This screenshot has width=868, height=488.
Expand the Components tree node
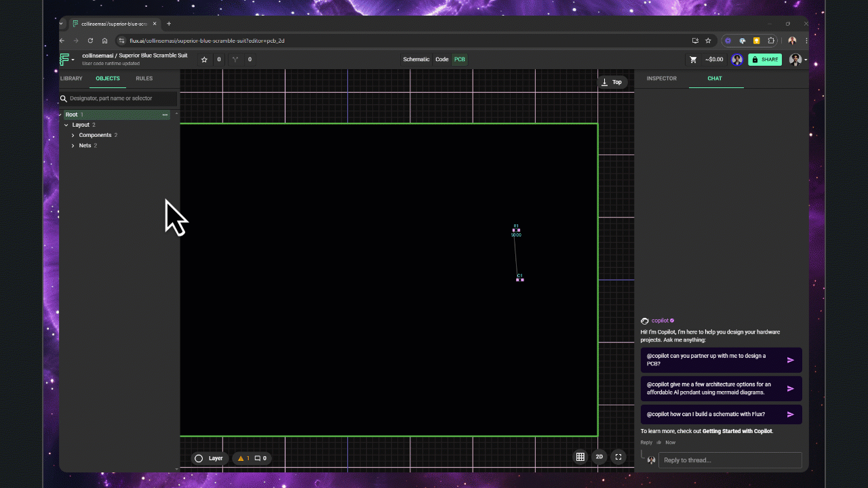73,136
